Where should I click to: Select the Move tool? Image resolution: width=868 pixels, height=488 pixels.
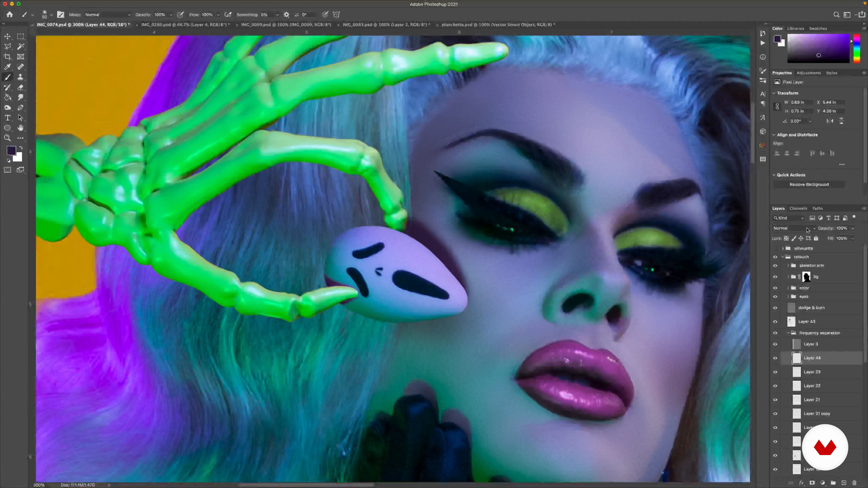7,36
